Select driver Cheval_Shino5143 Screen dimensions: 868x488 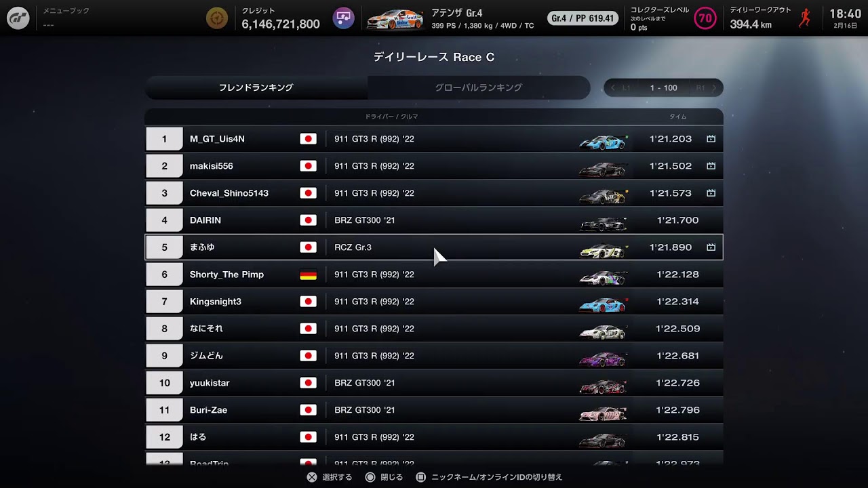point(229,193)
